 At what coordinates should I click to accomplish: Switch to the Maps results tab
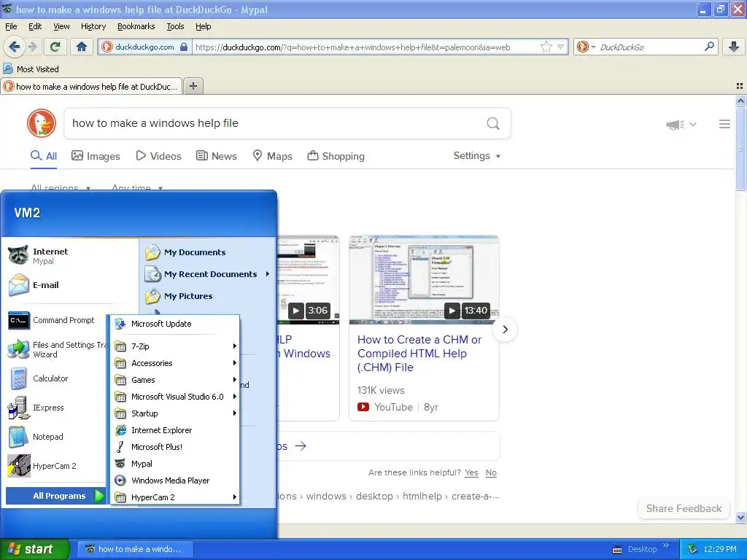pos(272,156)
